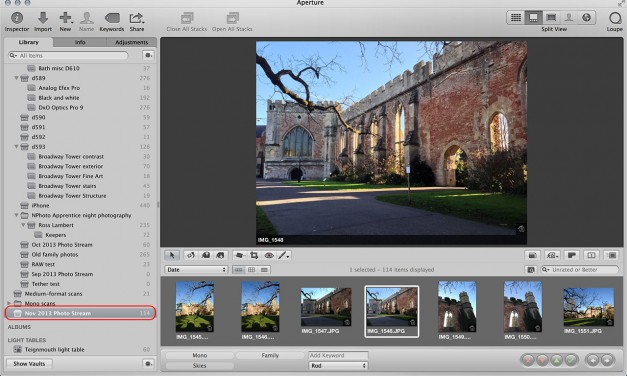The height and width of the screenshot is (376, 627).
Task: Choose the Lift tool
Action: pyautogui.click(x=206, y=255)
